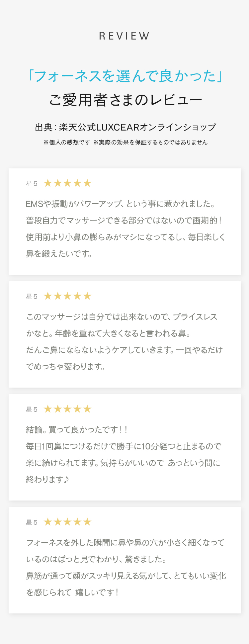Click the first star in the first review
Viewport: 249px width, 644px height.
coord(48,183)
